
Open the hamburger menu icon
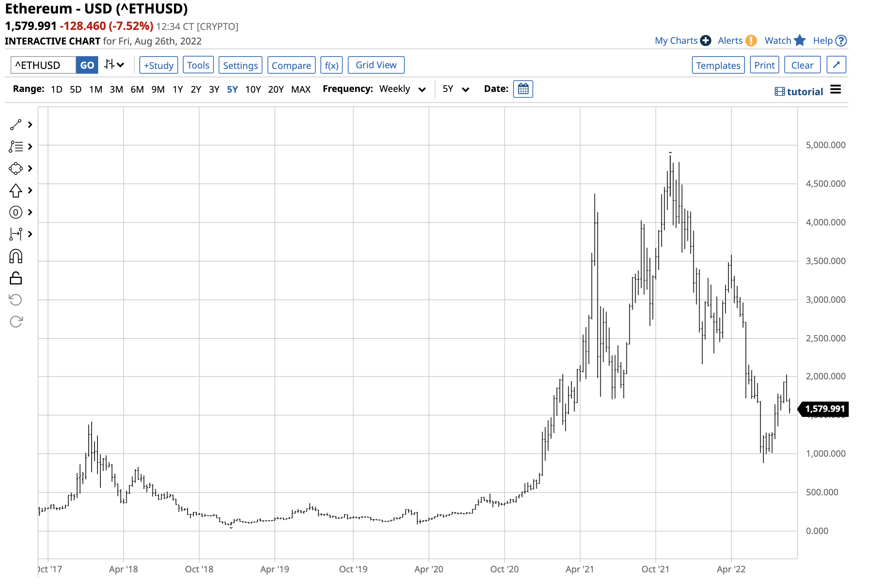[835, 89]
